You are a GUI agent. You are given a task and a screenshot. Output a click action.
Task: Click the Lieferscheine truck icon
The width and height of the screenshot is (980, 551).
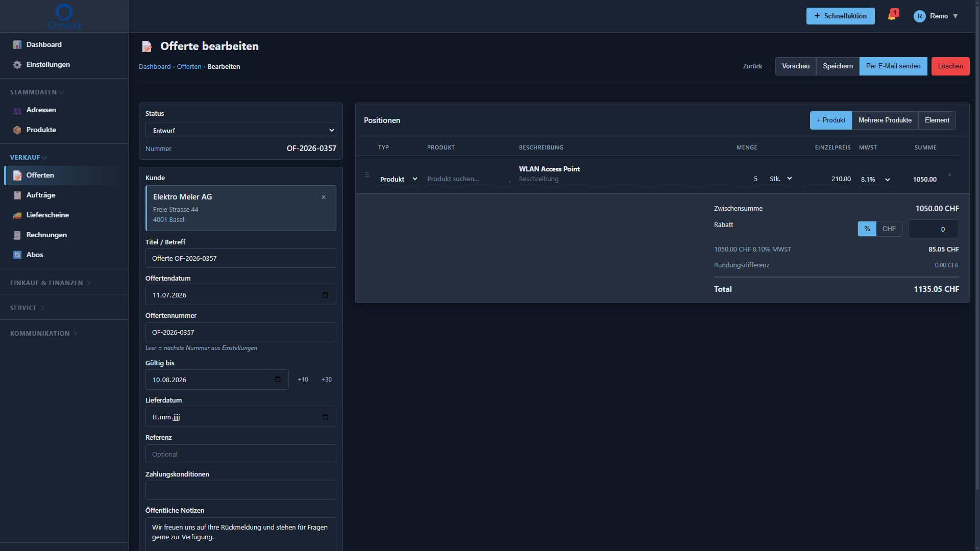[x=17, y=215]
